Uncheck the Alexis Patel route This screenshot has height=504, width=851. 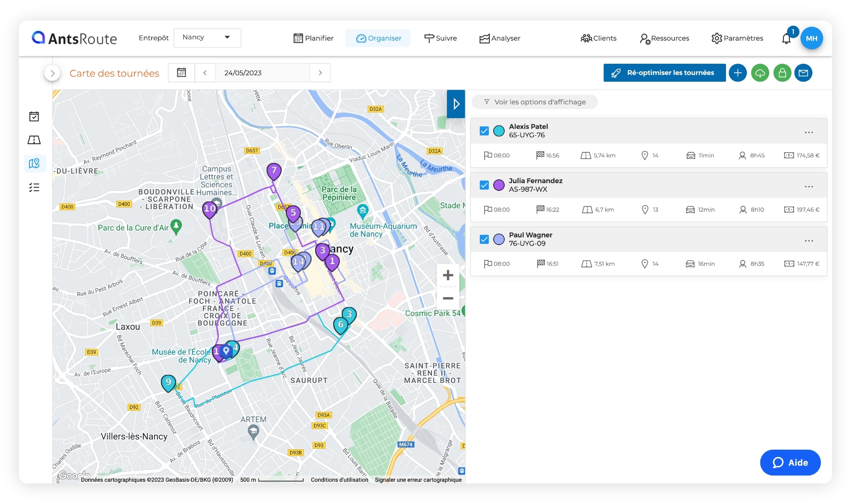(x=484, y=131)
